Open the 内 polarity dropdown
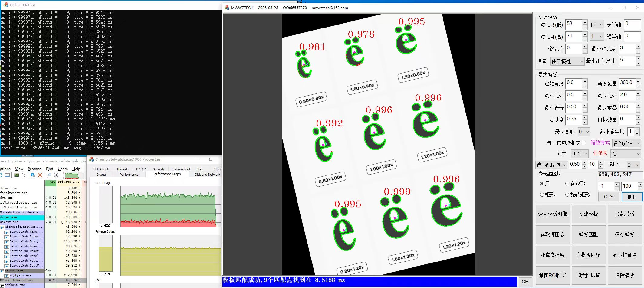This screenshot has width=644, height=288. click(596, 24)
